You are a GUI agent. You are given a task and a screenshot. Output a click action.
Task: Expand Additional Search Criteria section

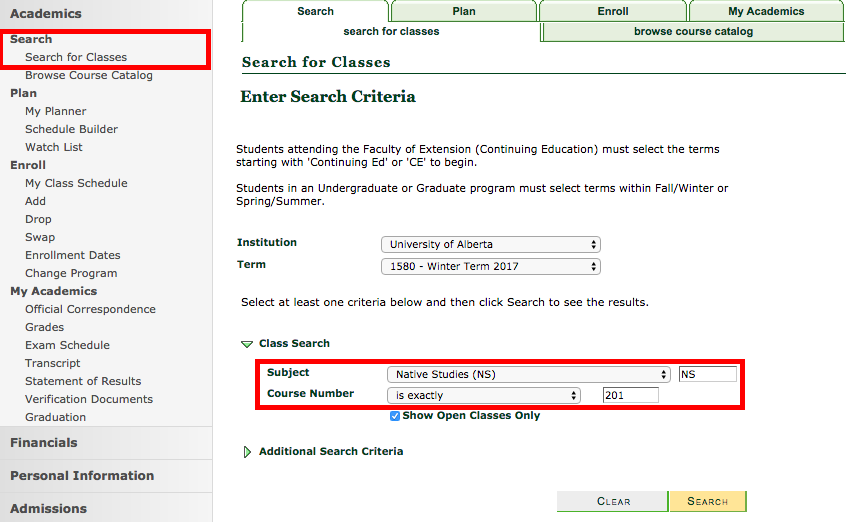point(248,452)
